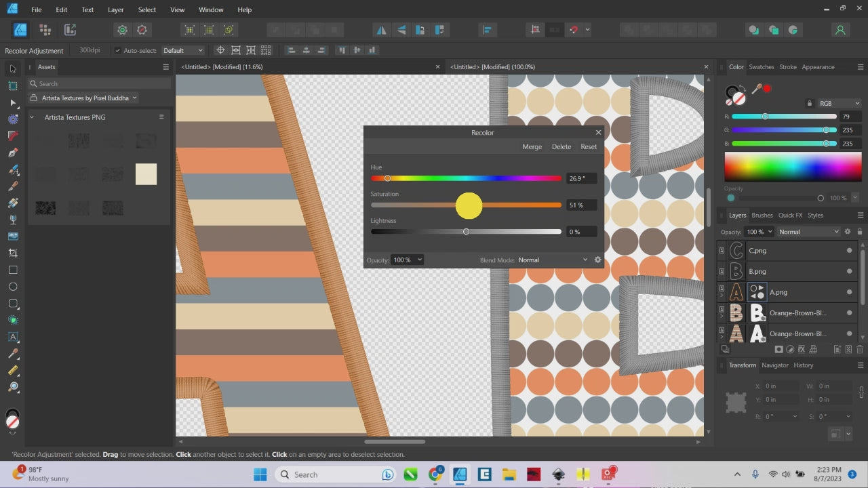Click the Merge button in Recolor dialog
This screenshot has height=488, width=868.
pyautogui.click(x=532, y=147)
